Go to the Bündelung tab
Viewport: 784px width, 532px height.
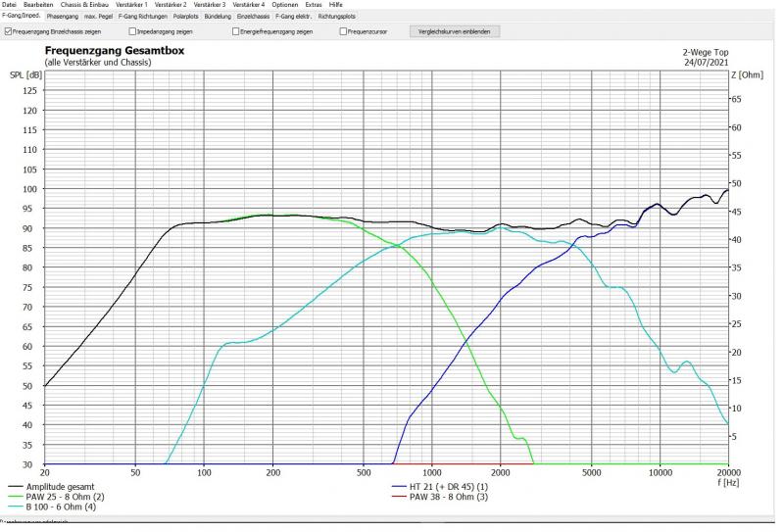[218, 17]
